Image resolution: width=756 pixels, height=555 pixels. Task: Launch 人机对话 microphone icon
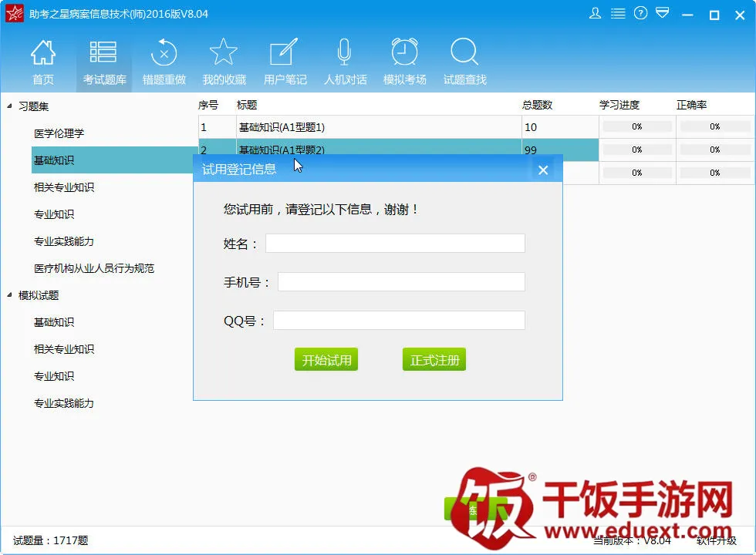point(345,62)
